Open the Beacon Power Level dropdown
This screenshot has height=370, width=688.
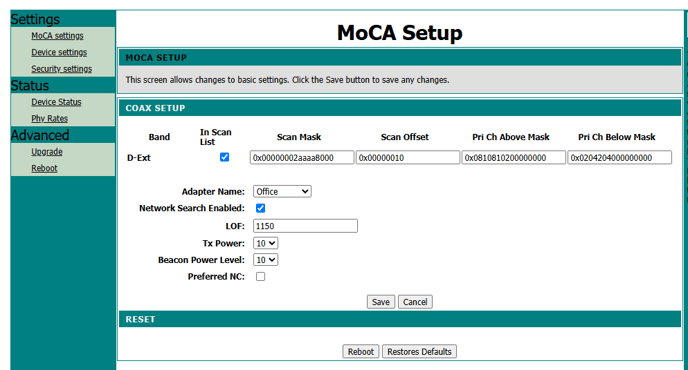click(x=265, y=260)
